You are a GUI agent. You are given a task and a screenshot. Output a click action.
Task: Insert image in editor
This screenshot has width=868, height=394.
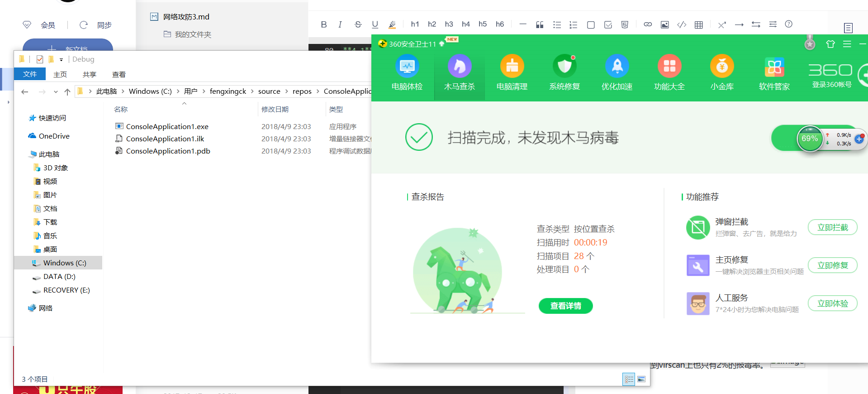click(x=664, y=24)
